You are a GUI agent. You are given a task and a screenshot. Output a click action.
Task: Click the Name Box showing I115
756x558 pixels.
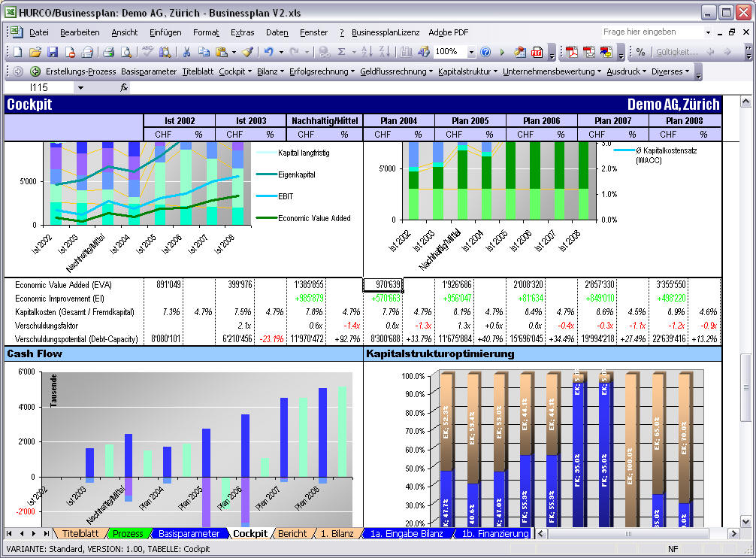pyautogui.click(x=40, y=88)
